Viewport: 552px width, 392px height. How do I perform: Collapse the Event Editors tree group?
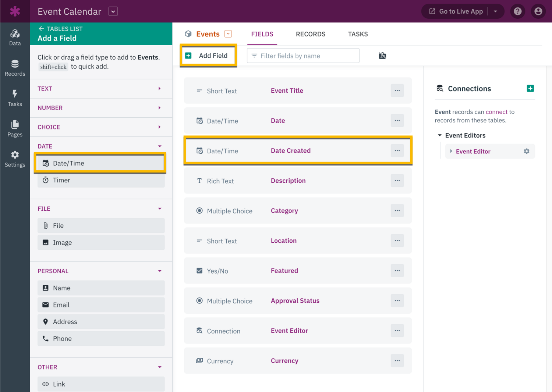439,135
